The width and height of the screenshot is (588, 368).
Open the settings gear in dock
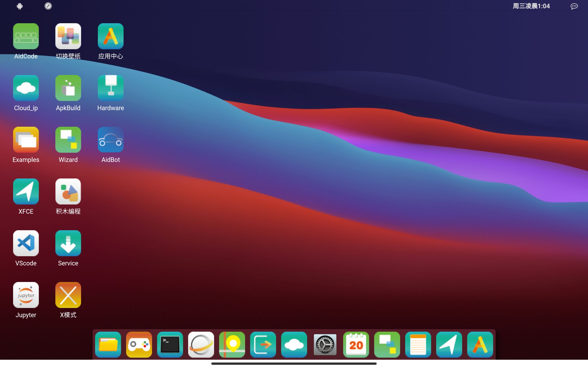[x=325, y=345]
